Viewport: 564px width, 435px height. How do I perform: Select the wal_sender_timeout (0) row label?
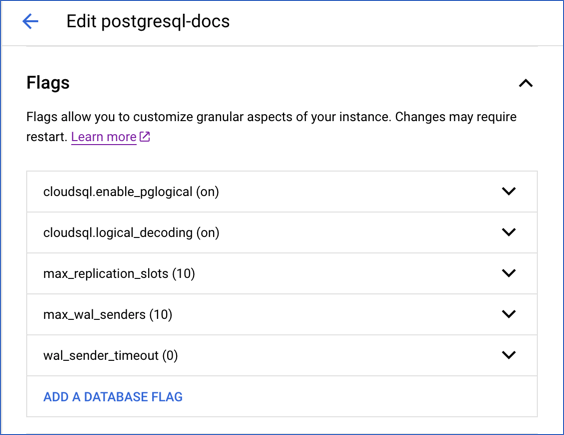pos(110,356)
